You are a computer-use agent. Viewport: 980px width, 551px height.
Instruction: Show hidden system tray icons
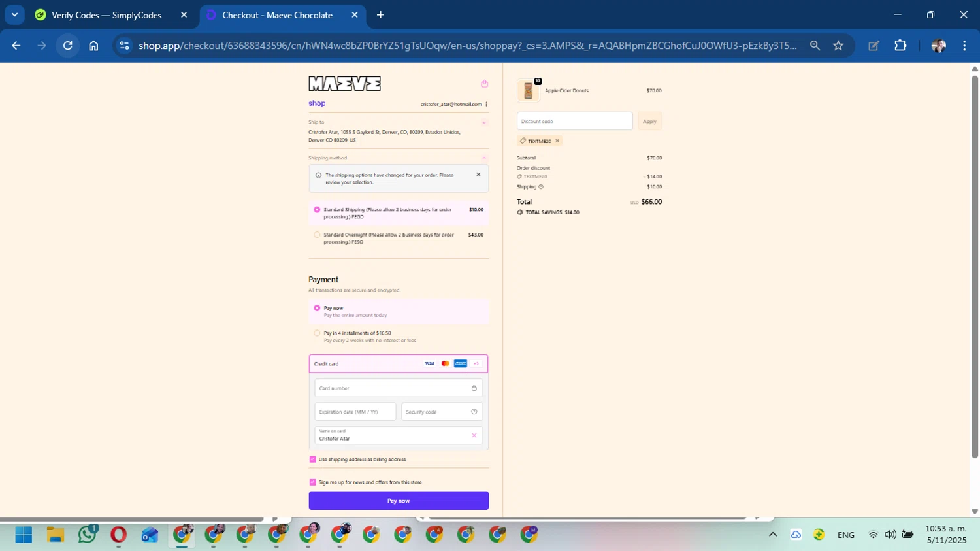click(773, 535)
